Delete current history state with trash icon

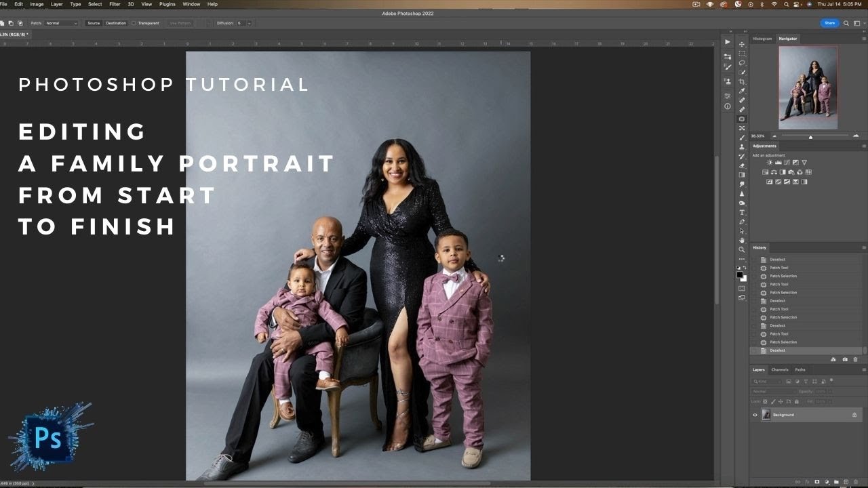[856, 359]
